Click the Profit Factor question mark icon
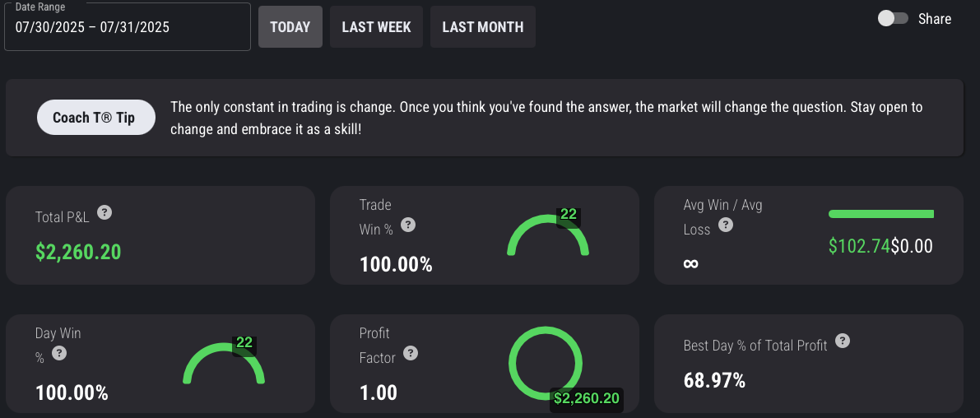Viewport: 980px width, 418px height. (411, 353)
